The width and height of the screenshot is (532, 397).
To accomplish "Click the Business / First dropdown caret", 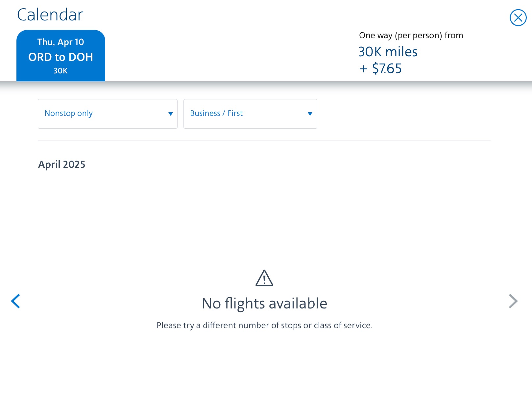I will (x=310, y=114).
